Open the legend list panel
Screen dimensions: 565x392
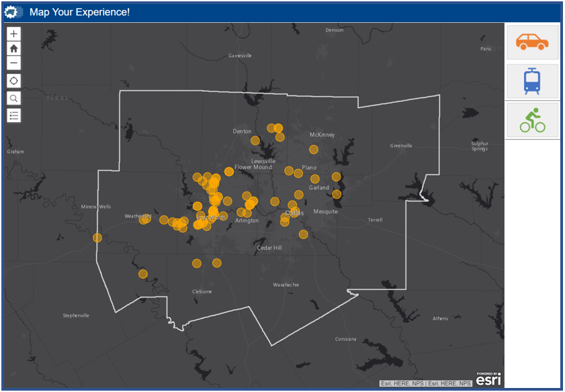point(14,115)
